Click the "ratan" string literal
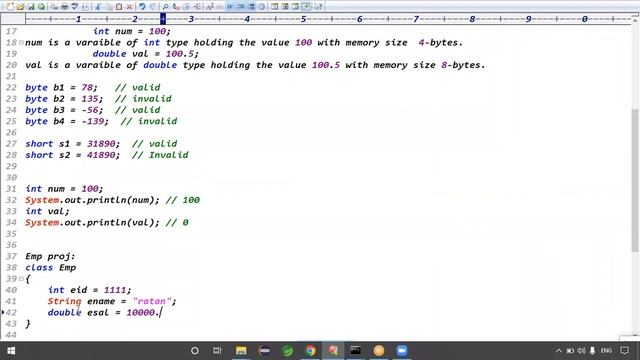The height and width of the screenshot is (360, 640). [x=152, y=301]
